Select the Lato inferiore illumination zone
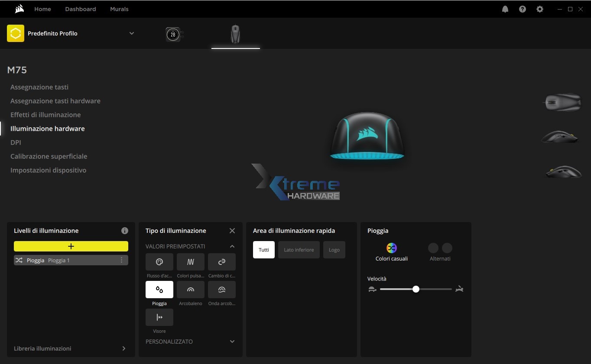Screen dimensions: 591x364 299,250
